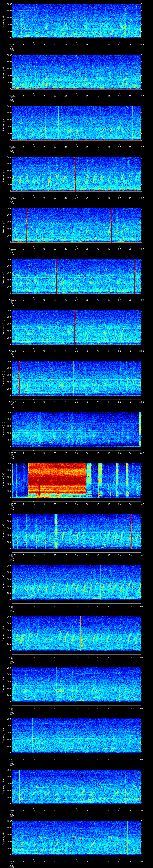Image resolution: width=153 pixels, height=868 pixels.
Task: Click the 14:13:00 start time label
Action: (12, 658)
